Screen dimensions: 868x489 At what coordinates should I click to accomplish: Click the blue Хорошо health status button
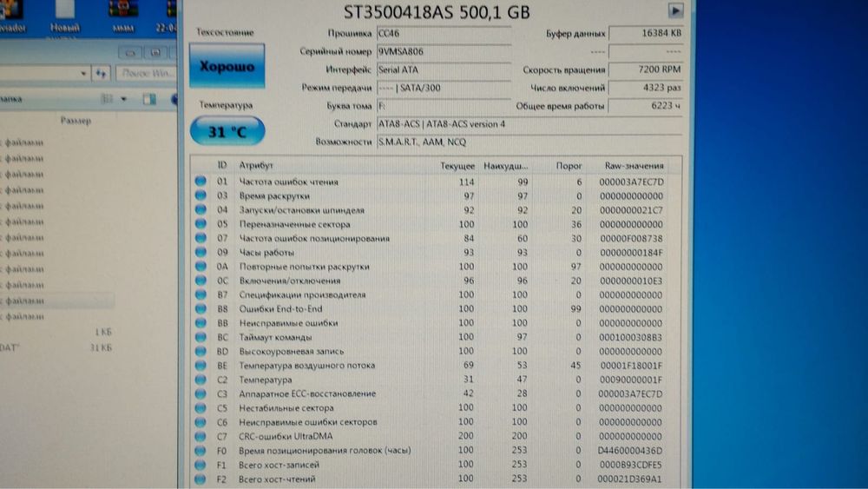[x=227, y=66]
